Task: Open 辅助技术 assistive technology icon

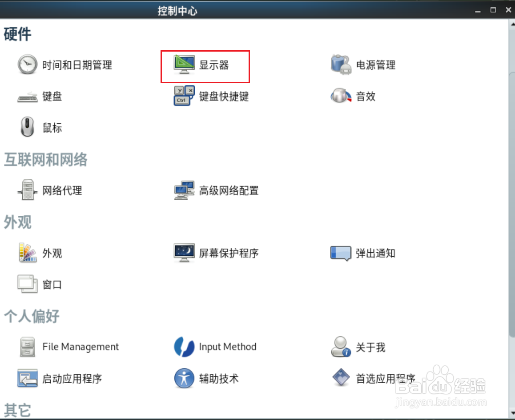Action: coord(184,378)
